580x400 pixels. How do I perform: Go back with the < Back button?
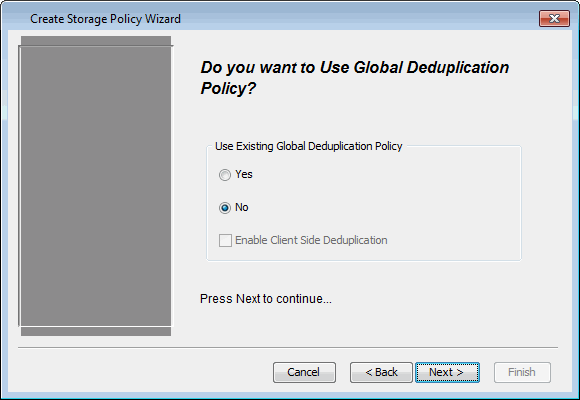(x=381, y=372)
